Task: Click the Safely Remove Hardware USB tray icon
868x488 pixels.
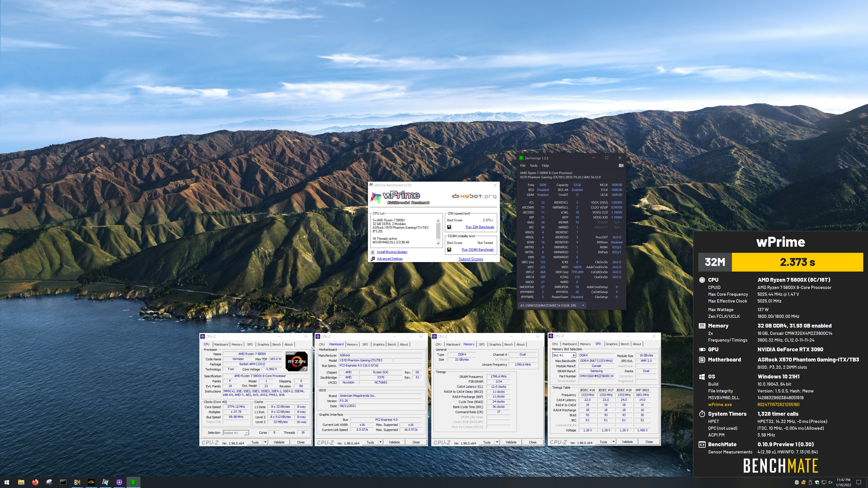Action: click(x=810, y=482)
